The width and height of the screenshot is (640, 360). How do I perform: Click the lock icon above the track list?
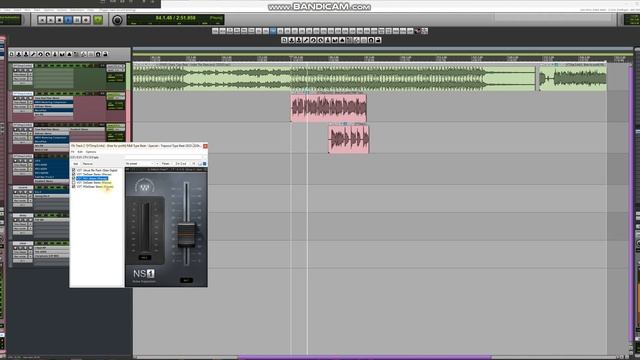coord(105,54)
